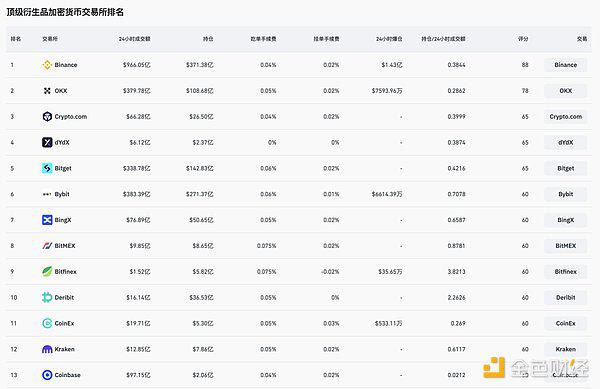Image resolution: width=600 pixels, height=389 pixels.
Task: Open the Bybit exchange name link
Action: [x=62, y=194]
